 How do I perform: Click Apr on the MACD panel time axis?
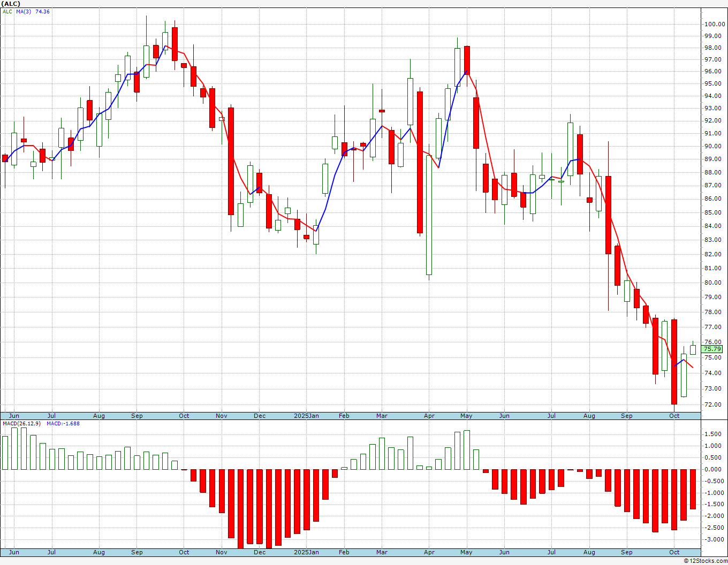(x=429, y=552)
